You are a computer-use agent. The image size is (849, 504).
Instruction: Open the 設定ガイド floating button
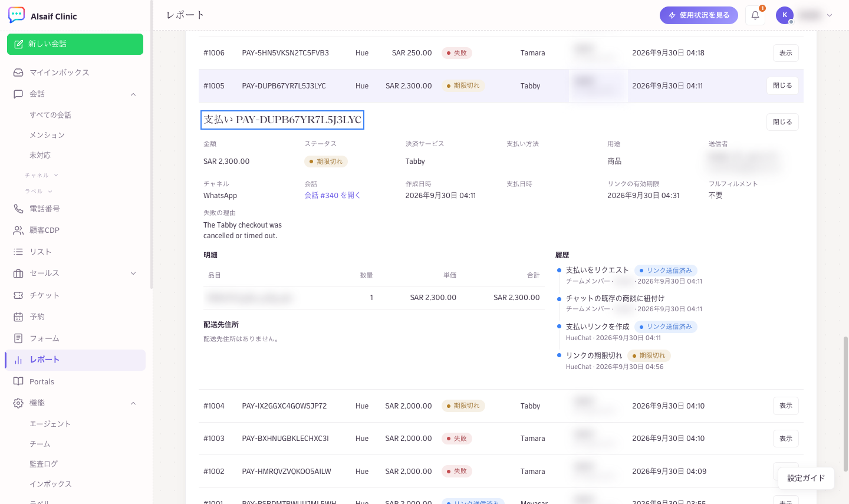(x=806, y=478)
